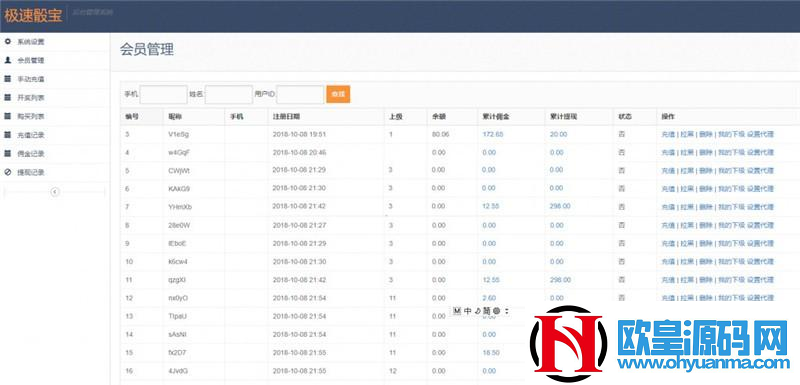Click the person icon beside 会员管理

7,60
